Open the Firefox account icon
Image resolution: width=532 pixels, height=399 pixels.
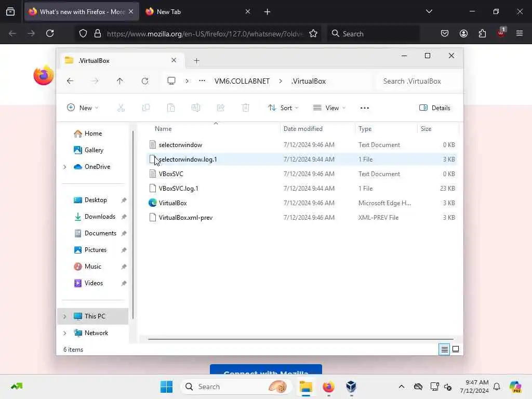[x=463, y=33]
